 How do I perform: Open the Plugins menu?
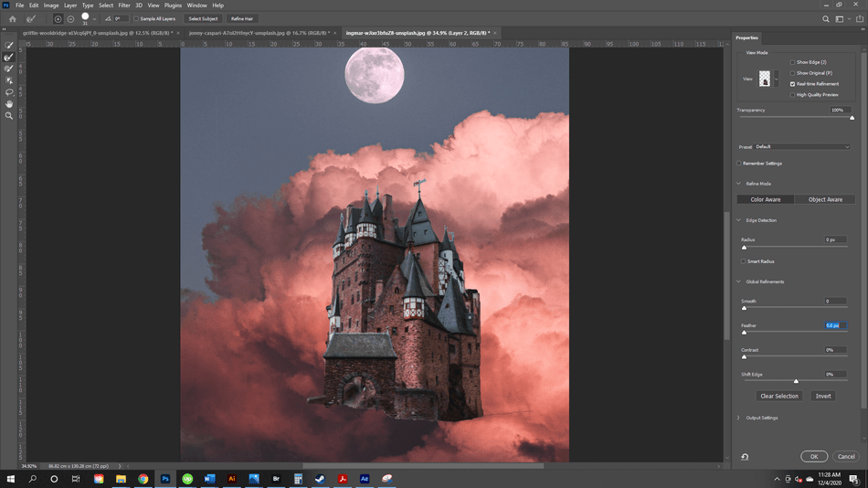[173, 5]
